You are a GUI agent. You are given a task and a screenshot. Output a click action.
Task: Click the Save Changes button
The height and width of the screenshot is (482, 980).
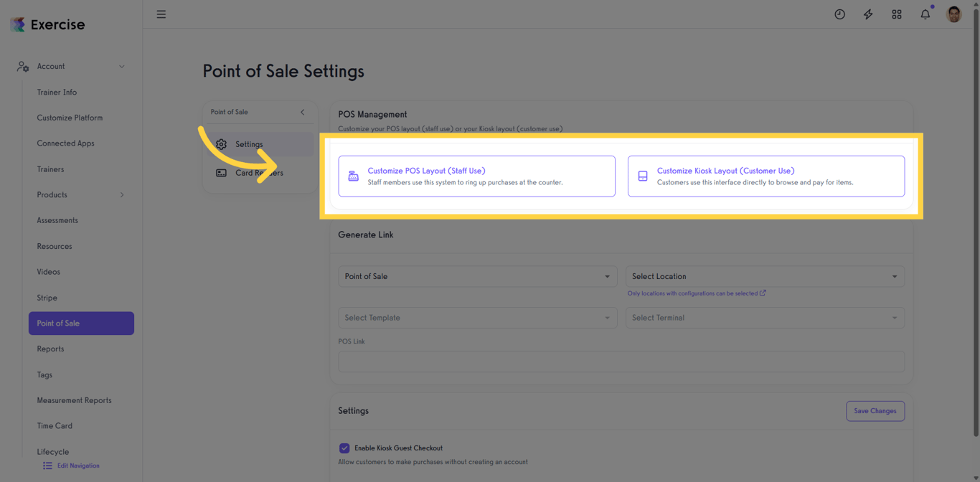pos(875,411)
